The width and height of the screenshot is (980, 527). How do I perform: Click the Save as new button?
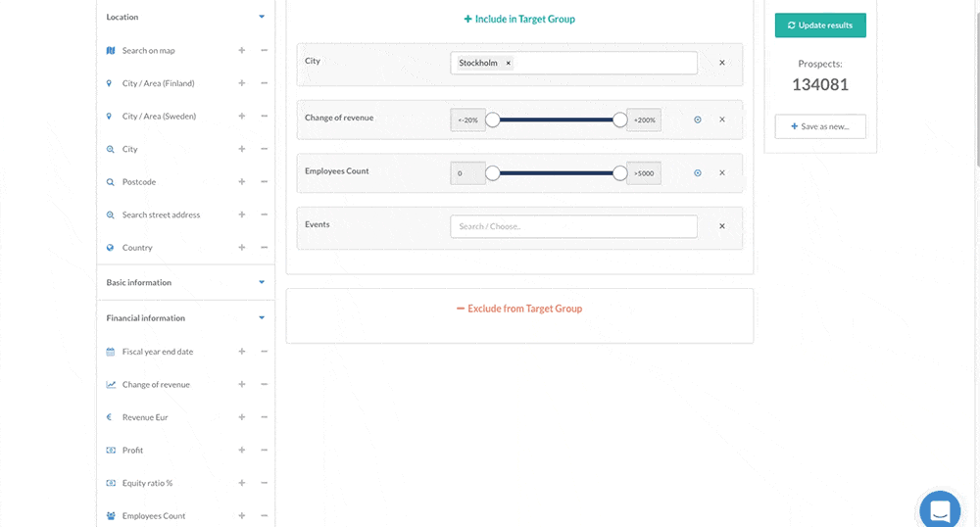click(x=819, y=126)
